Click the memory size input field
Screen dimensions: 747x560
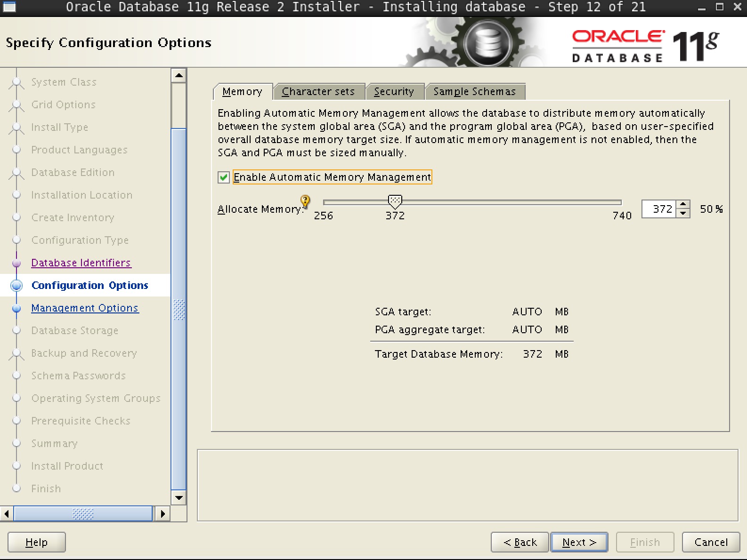pos(659,209)
